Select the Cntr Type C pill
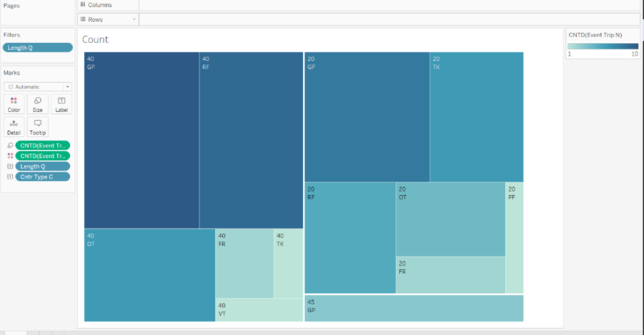Screen dimensions: 644x335 [43, 177]
